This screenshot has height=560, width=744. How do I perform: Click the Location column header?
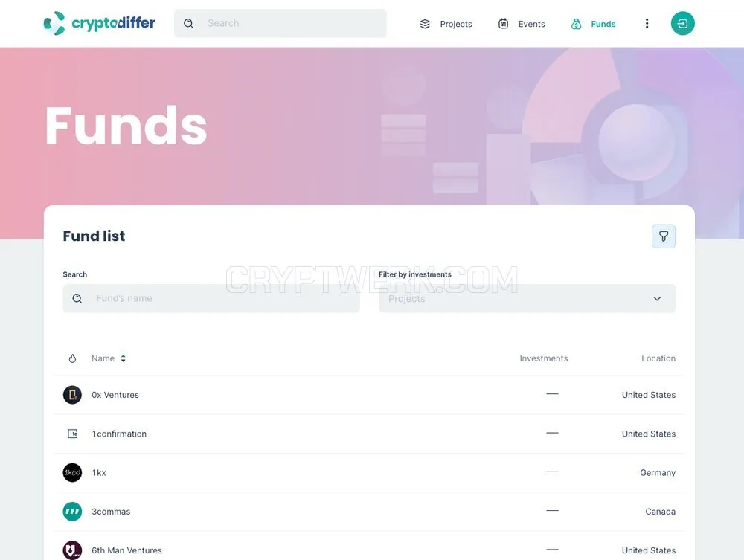pyautogui.click(x=658, y=358)
